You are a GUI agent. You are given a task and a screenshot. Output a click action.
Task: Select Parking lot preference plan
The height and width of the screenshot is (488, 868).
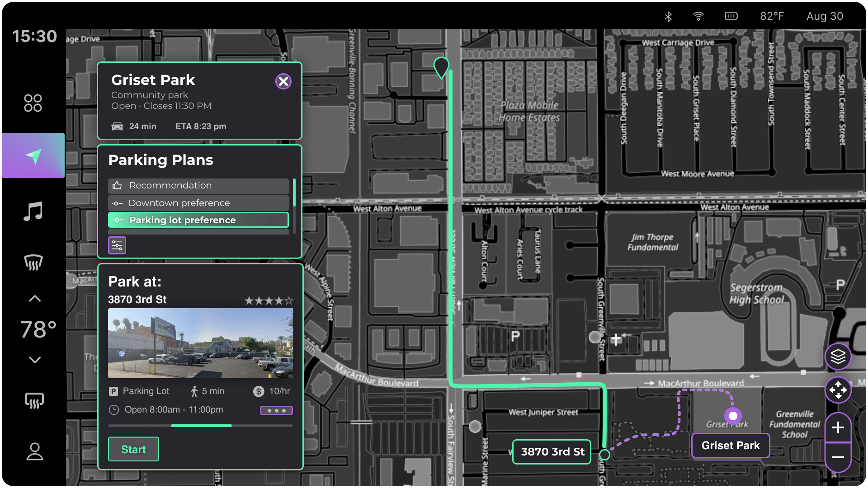(198, 220)
